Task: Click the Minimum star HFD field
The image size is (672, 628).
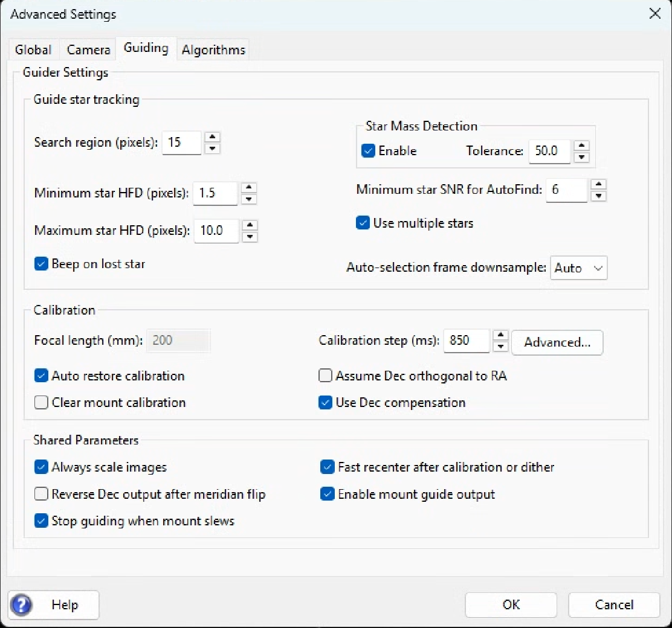Action: [215, 193]
